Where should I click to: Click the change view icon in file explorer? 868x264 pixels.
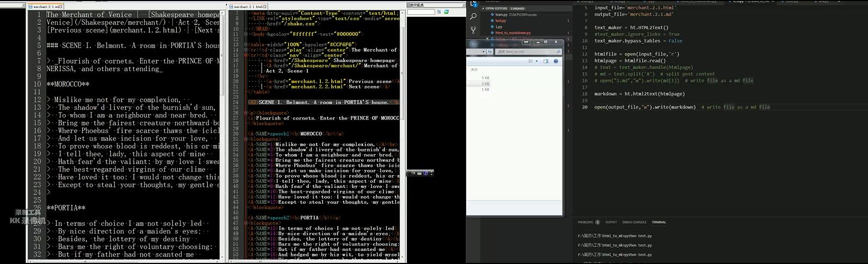[531, 61]
